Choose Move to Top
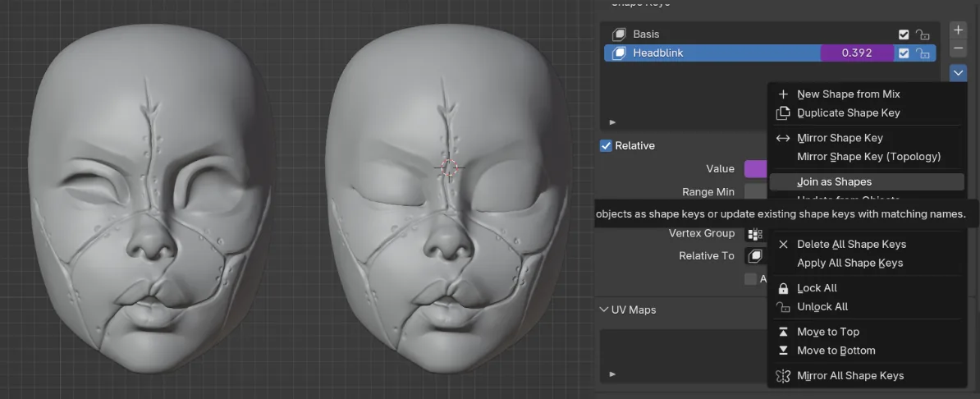This screenshot has width=980, height=399. [867, 332]
